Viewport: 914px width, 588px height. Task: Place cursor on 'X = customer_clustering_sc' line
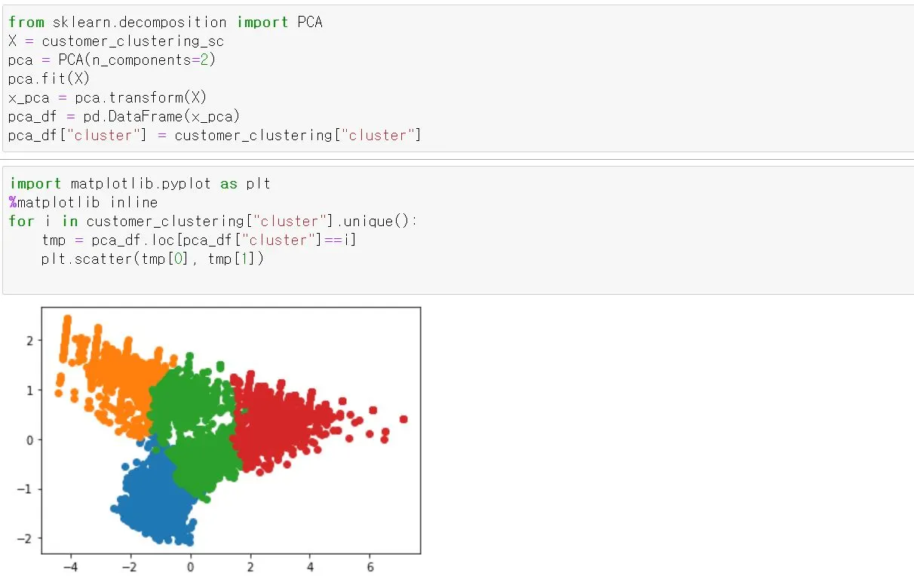(116, 41)
